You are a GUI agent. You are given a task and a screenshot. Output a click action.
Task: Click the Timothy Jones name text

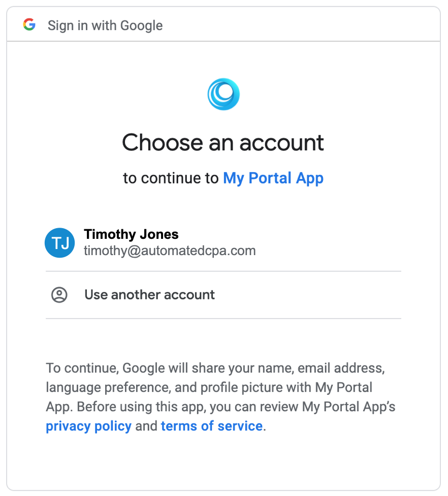coord(131,234)
